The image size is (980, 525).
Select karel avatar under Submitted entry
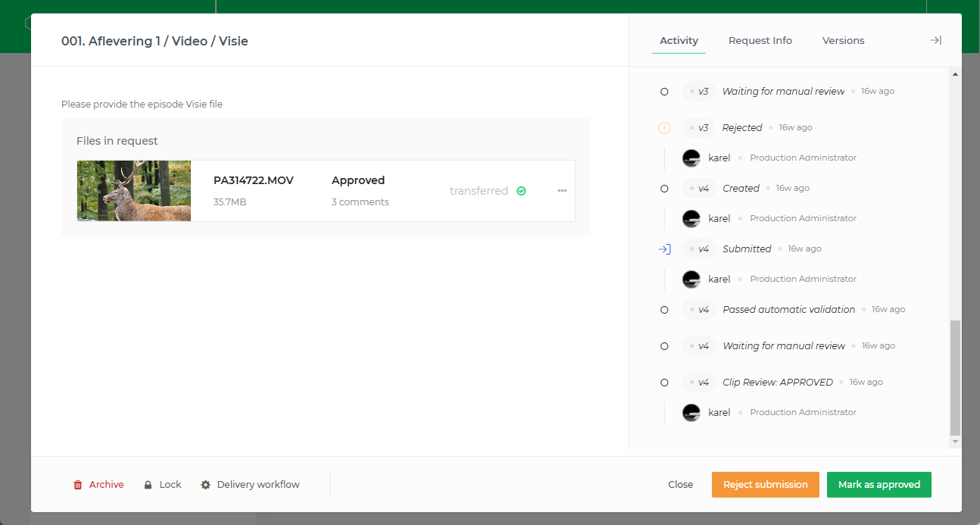coord(691,279)
